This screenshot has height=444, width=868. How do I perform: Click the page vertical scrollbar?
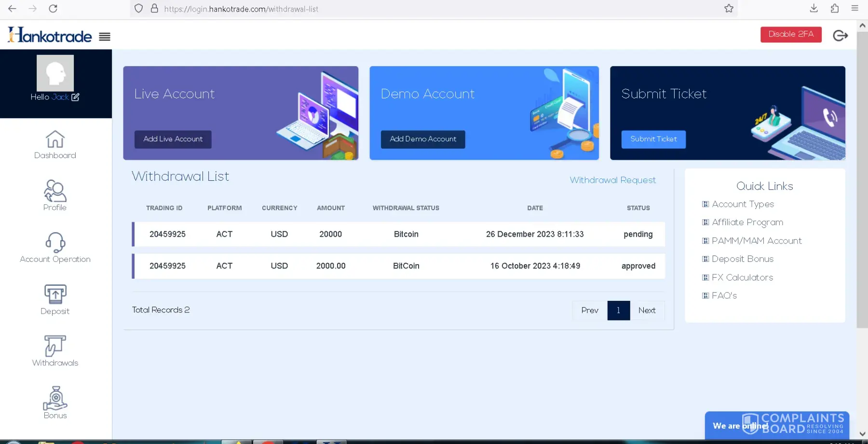pyautogui.click(x=862, y=193)
